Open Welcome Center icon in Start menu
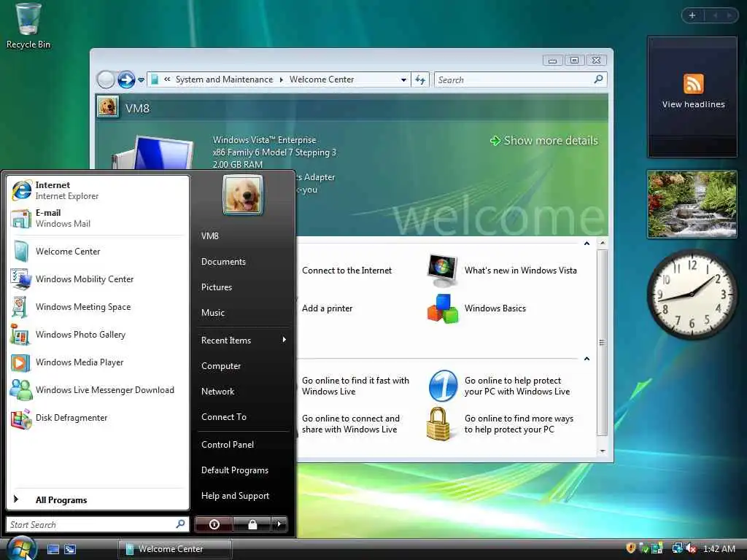The height and width of the screenshot is (560, 747). pos(21,252)
